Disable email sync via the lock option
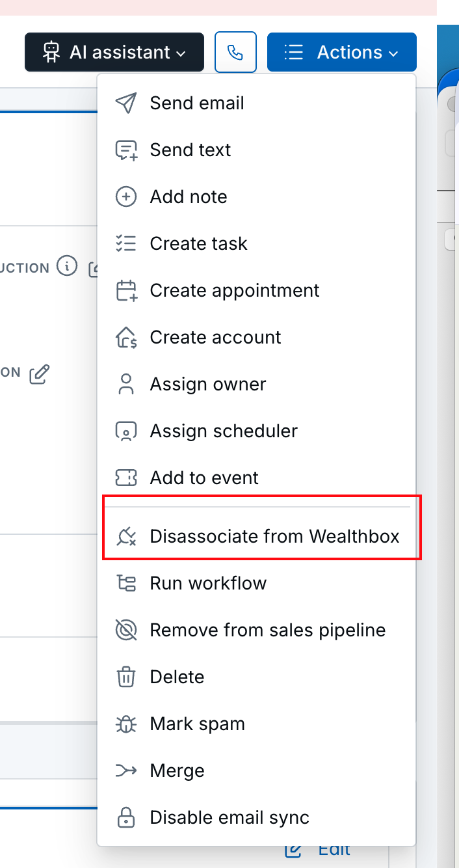Viewport: 459px width, 868px height. point(229,817)
